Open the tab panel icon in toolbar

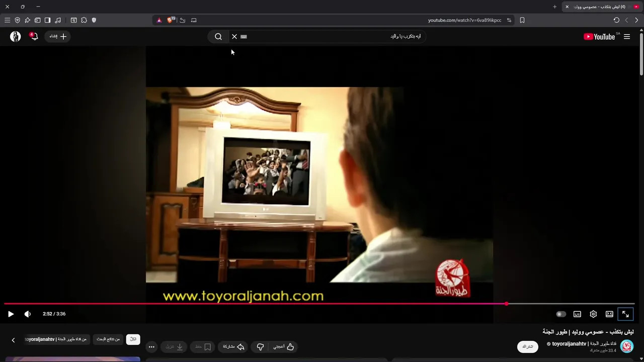point(37,20)
